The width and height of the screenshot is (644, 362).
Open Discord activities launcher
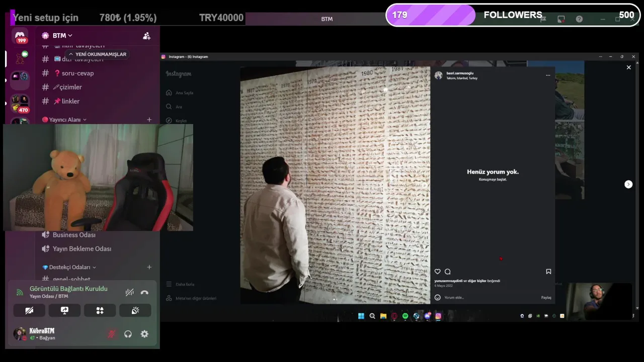(100, 311)
